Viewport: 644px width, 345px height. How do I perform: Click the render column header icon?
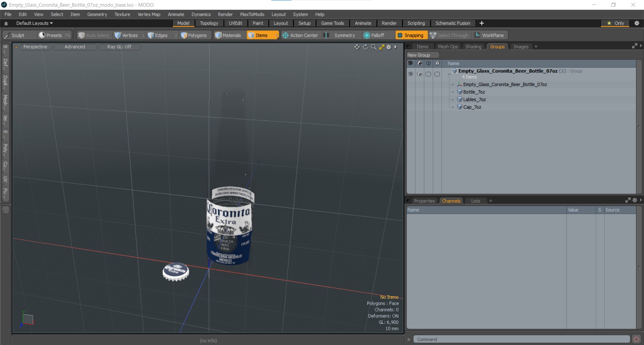(420, 63)
